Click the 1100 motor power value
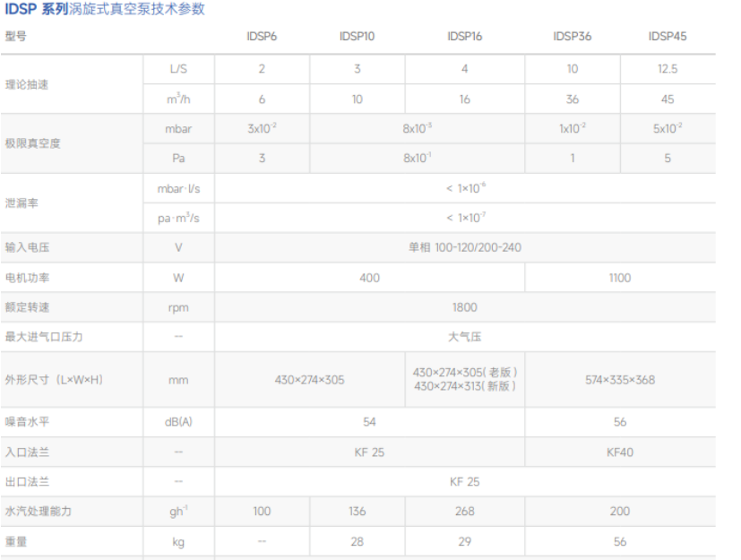Image resolution: width=741 pixels, height=560 pixels. (620, 278)
